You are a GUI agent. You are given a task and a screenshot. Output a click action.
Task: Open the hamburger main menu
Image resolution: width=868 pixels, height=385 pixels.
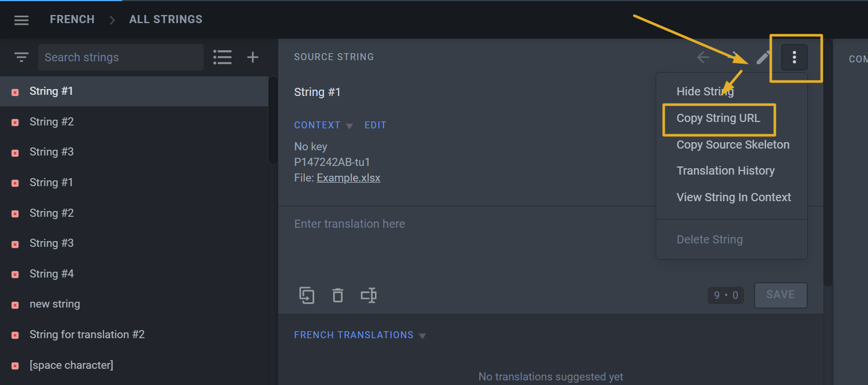pyautogui.click(x=21, y=20)
